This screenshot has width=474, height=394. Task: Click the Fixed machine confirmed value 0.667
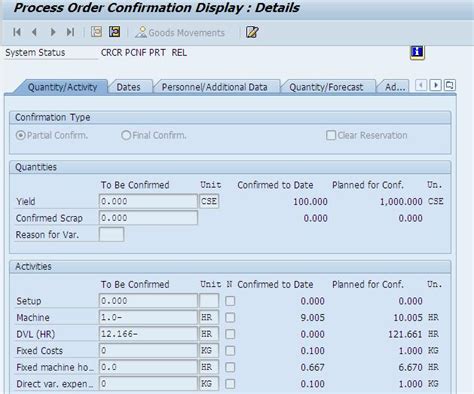(x=312, y=367)
